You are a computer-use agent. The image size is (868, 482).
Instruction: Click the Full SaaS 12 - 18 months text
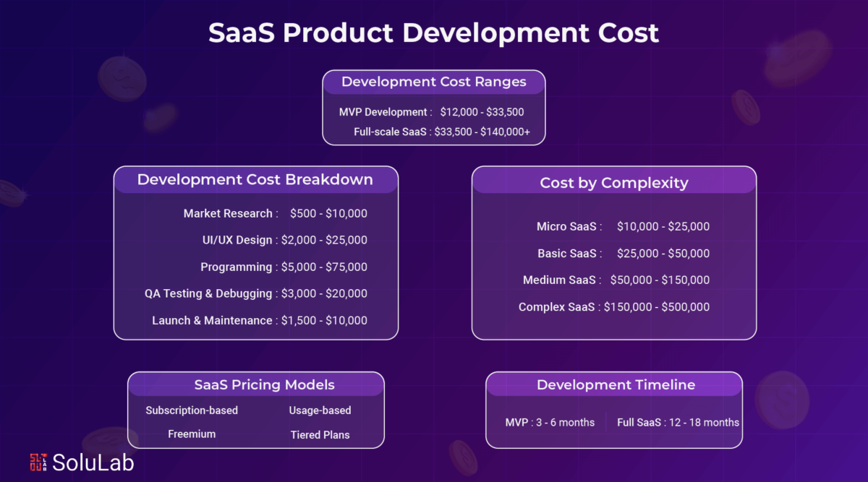tap(678, 422)
